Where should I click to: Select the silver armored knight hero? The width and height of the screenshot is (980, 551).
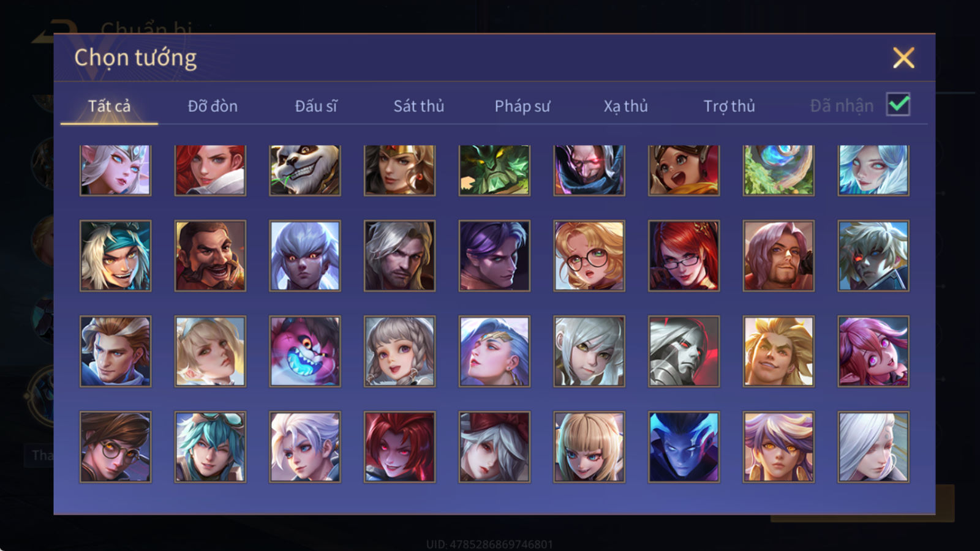coord(684,351)
